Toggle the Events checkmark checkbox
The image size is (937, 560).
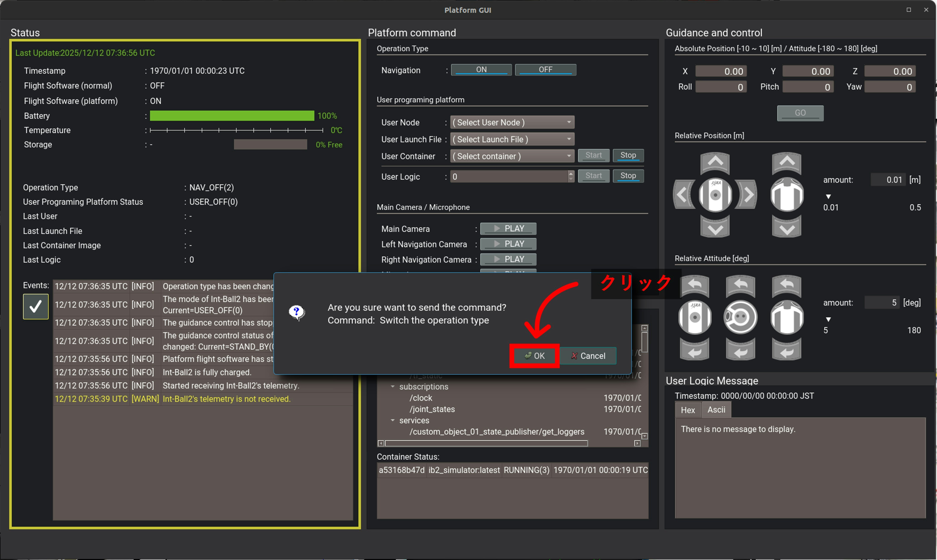36,306
